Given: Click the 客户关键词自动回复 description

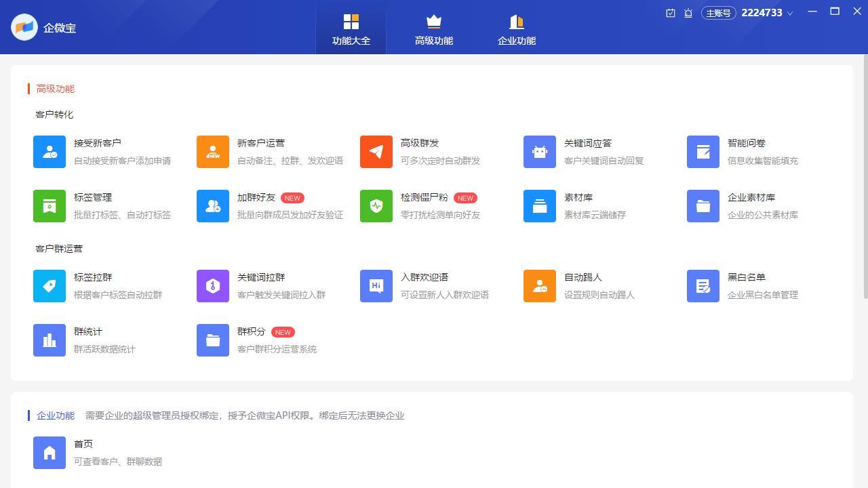Looking at the screenshot, I should coord(604,161).
